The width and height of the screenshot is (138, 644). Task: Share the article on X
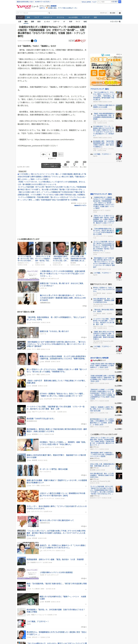32,41
